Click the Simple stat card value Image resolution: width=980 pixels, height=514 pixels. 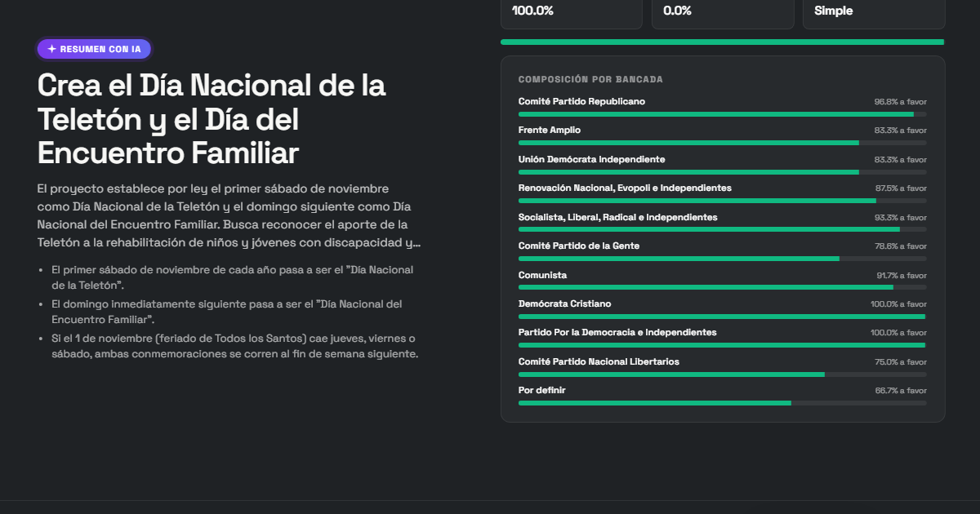tap(833, 11)
